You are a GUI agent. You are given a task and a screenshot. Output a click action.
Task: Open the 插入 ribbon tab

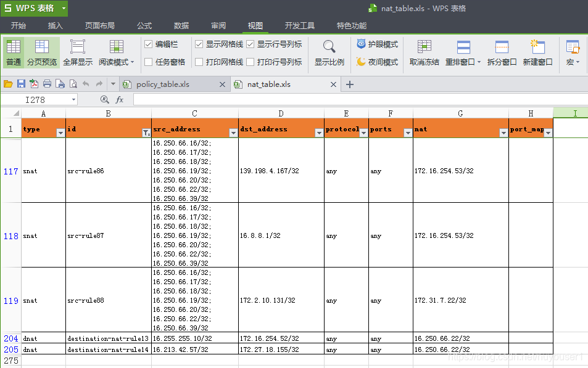(55, 25)
